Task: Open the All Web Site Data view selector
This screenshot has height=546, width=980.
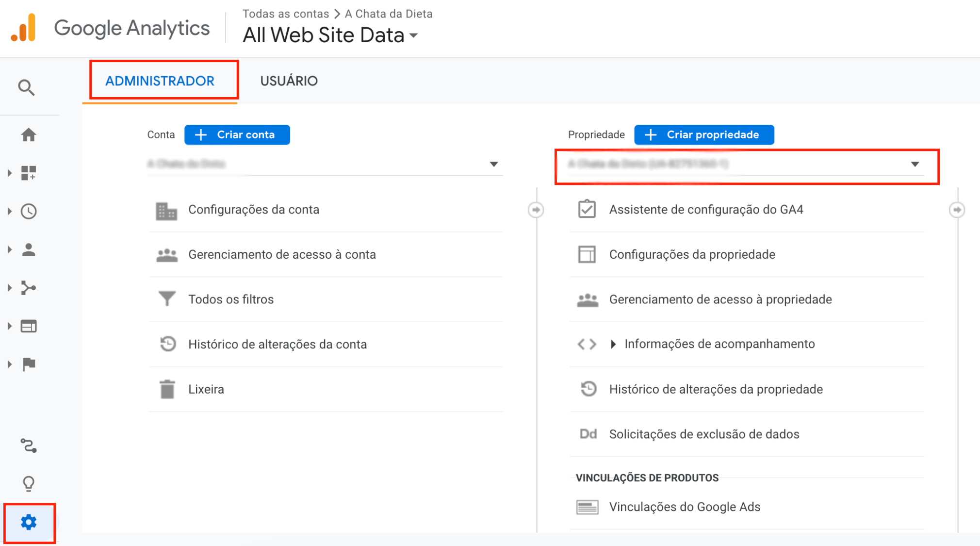Action: [x=330, y=35]
